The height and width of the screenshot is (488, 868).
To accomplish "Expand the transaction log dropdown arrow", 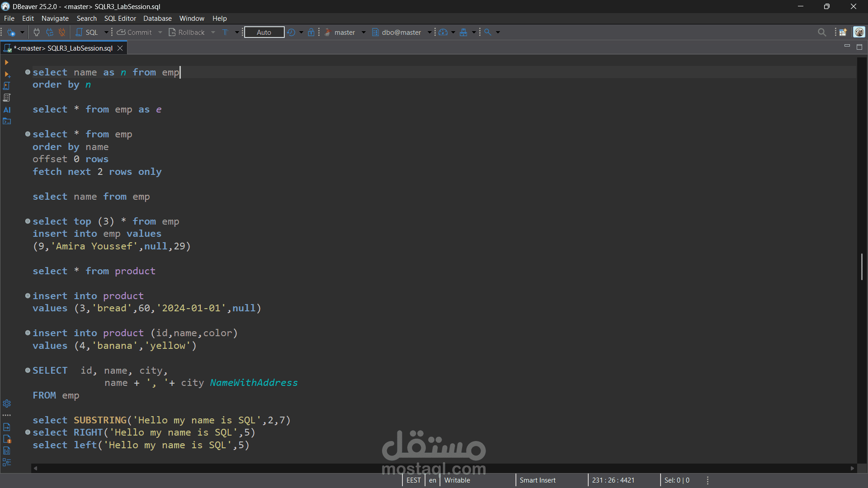I will pyautogui.click(x=301, y=33).
